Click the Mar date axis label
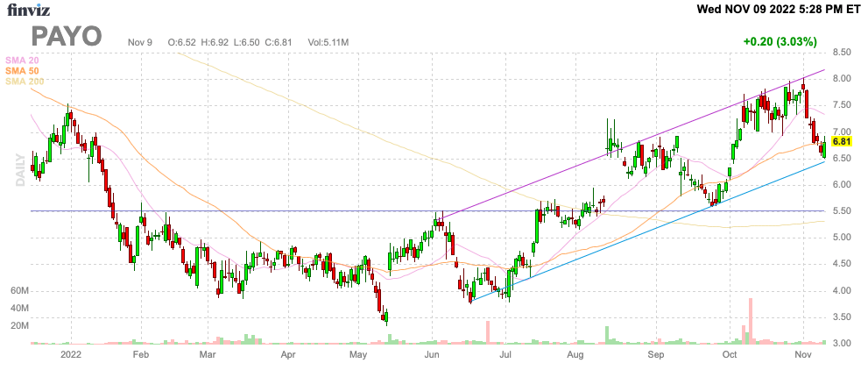868x370 pixels. pyautogui.click(x=207, y=353)
